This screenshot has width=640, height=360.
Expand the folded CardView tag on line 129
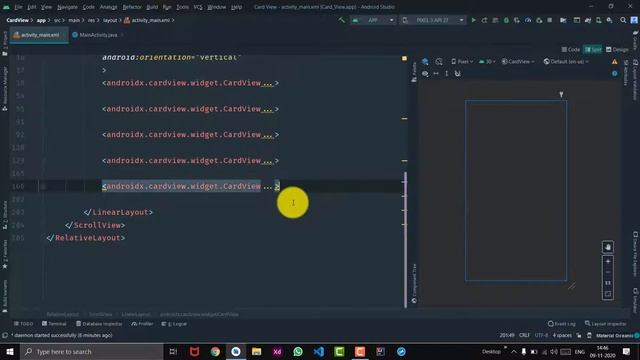(x=267, y=161)
